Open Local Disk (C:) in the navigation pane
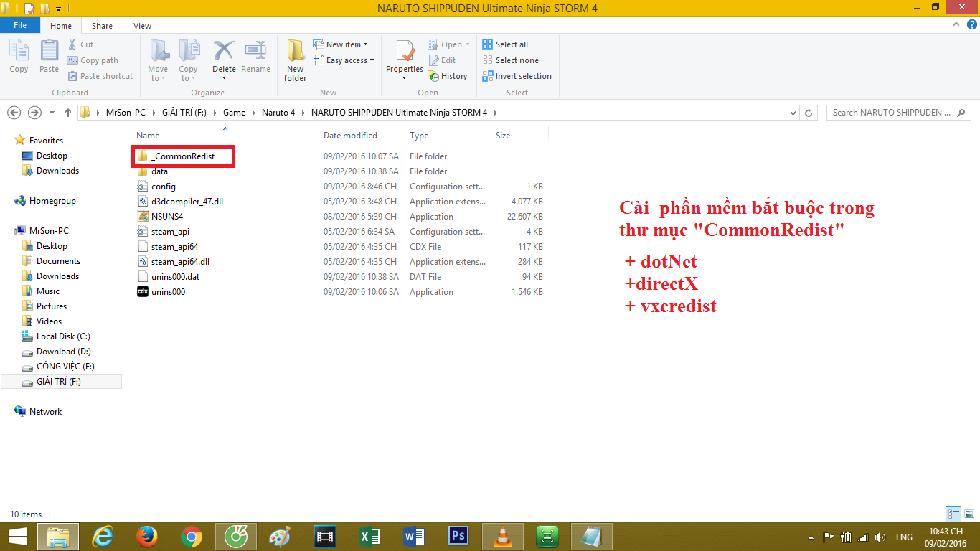980x551 pixels. pos(56,336)
